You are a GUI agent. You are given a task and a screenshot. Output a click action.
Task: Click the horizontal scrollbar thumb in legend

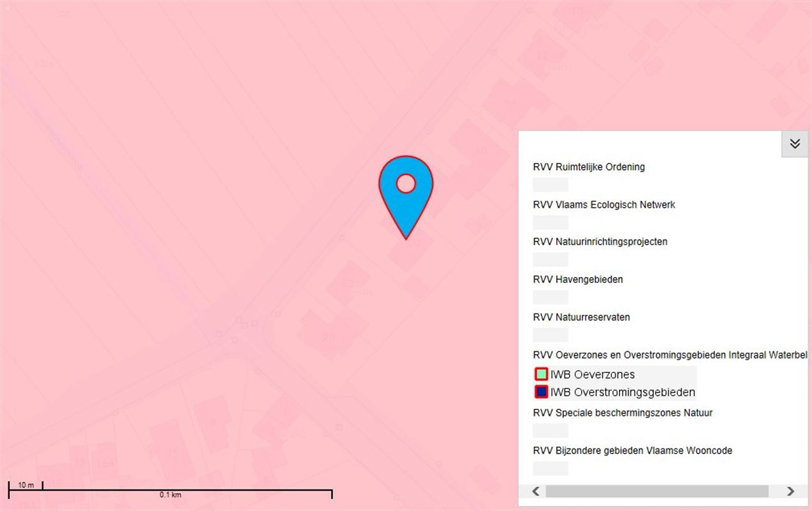coord(657,491)
